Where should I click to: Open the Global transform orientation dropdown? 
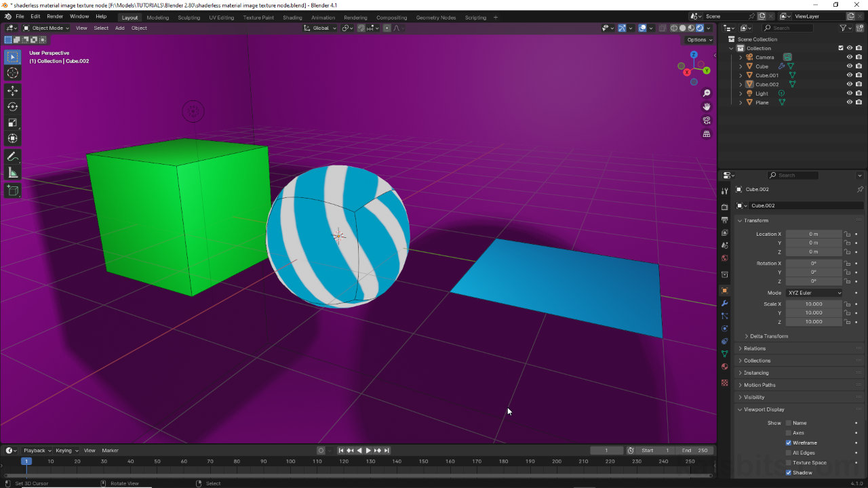point(319,28)
